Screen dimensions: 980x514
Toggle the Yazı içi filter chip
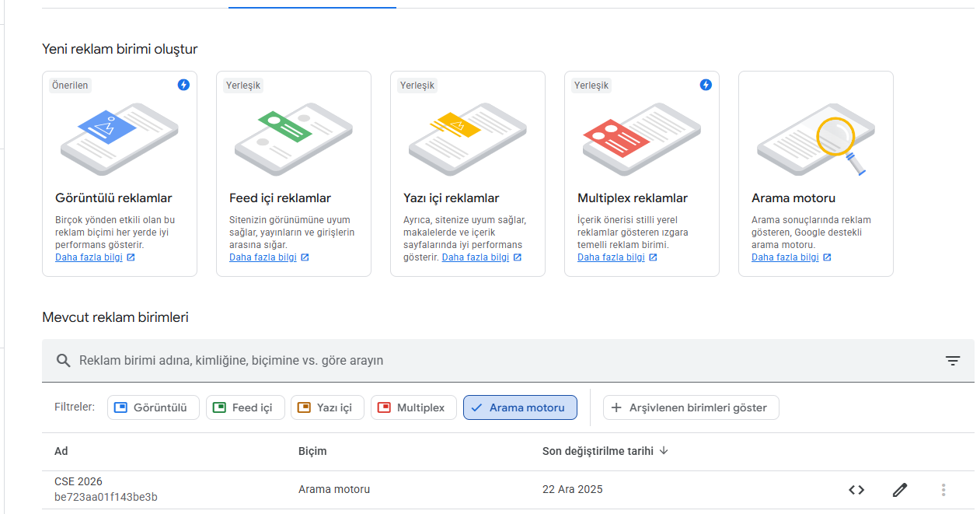327,407
